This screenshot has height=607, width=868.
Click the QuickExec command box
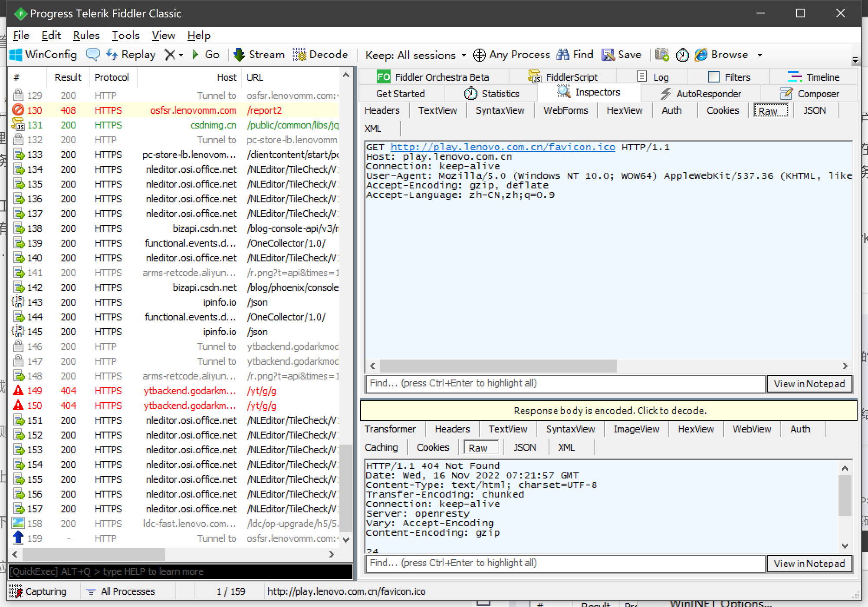click(180, 571)
